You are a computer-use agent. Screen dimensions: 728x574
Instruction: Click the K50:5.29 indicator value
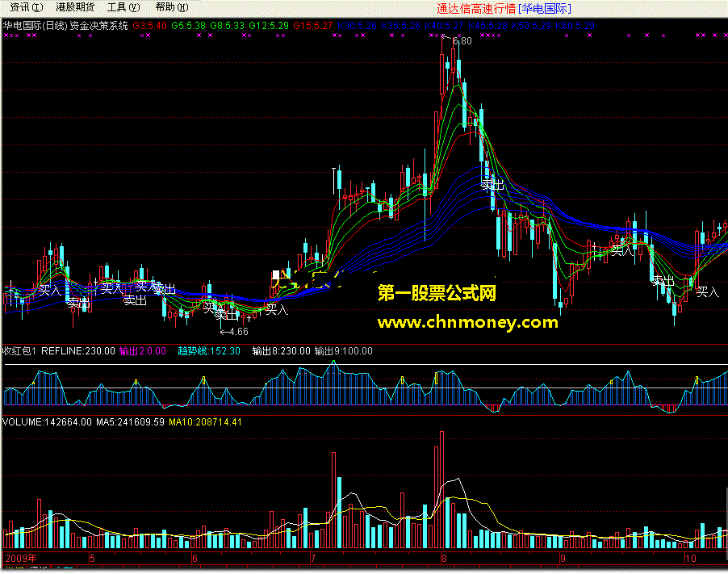click(x=531, y=26)
